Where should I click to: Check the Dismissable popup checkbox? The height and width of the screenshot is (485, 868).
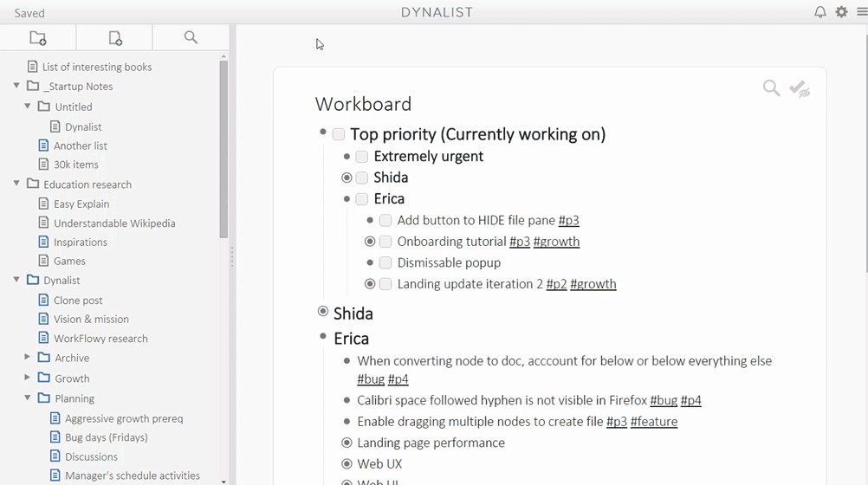385,262
